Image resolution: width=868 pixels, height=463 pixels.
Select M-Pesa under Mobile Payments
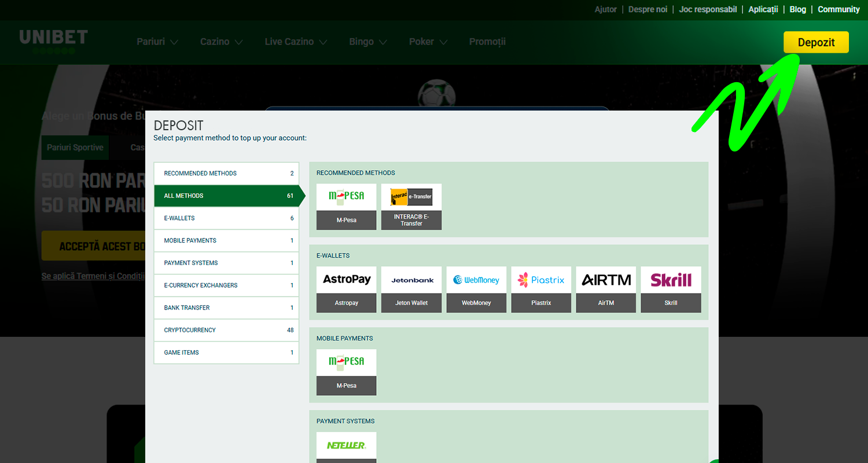click(x=346, y=372)
